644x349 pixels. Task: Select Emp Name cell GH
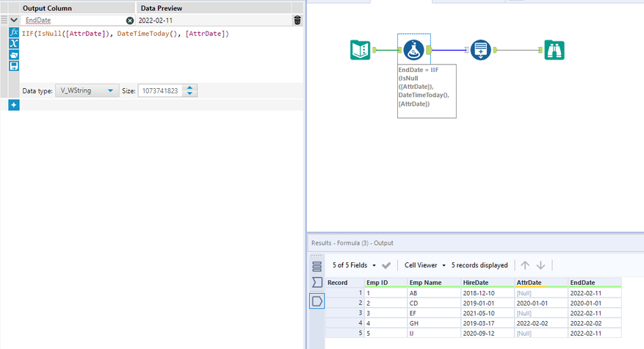tap(434, 323)
